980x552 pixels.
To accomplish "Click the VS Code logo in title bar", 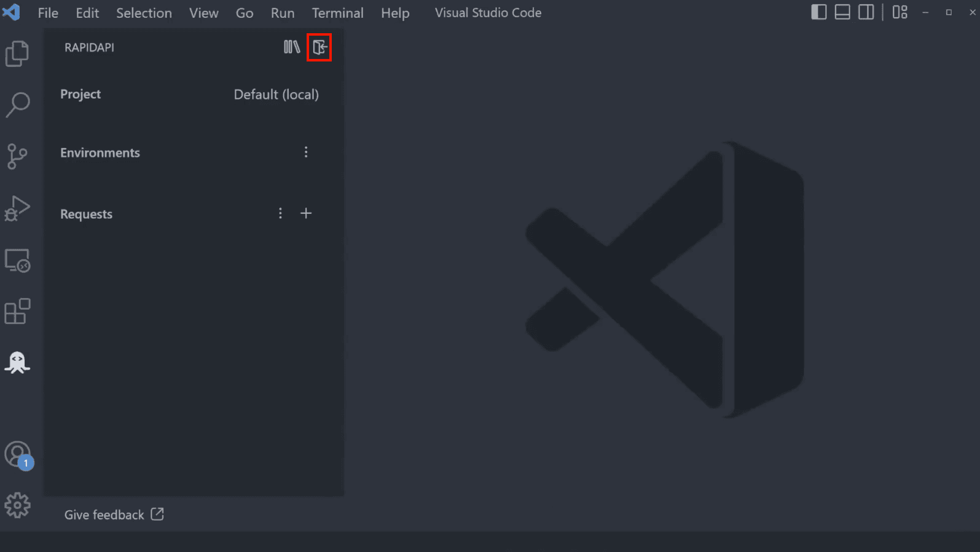I will 12,12.
